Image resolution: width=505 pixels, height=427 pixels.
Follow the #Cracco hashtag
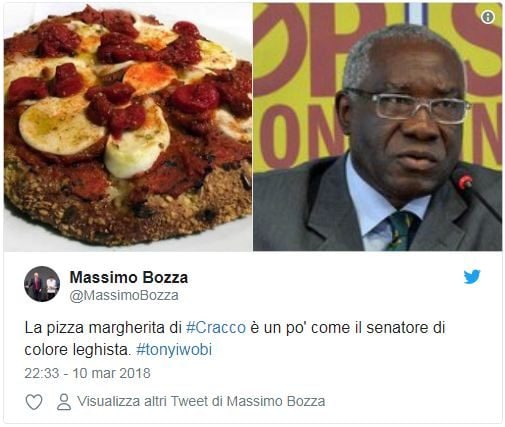[x=216, y=328]
